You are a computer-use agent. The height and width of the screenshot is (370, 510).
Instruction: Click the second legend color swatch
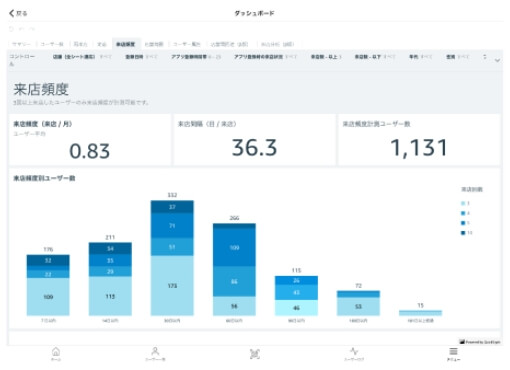coord(463,213)
